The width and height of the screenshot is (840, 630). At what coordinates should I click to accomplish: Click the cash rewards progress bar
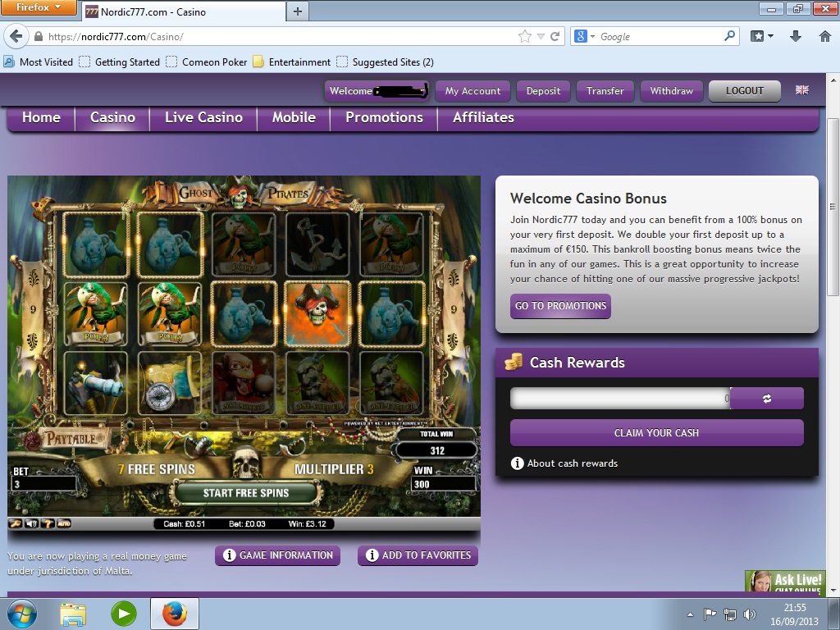[619, 399]
